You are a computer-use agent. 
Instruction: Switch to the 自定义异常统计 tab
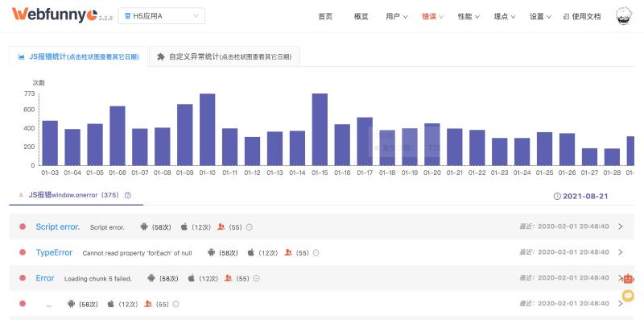(225, 56)
